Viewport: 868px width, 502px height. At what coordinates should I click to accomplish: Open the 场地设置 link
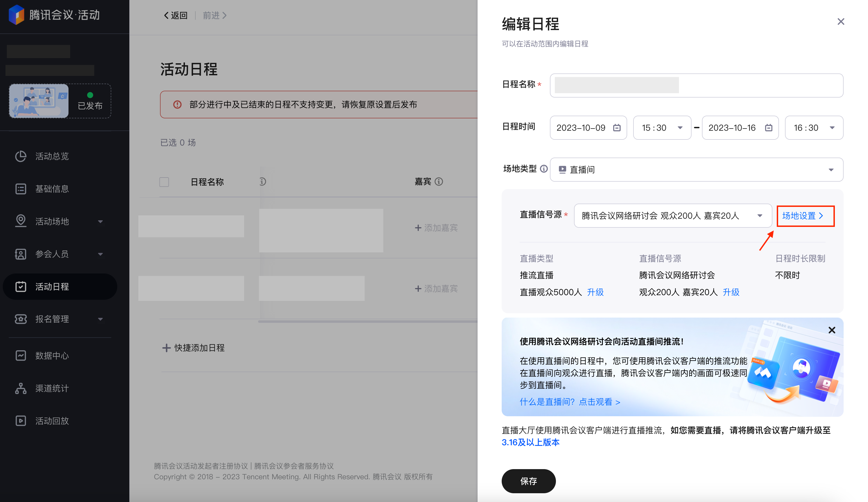tap(803, 216)
